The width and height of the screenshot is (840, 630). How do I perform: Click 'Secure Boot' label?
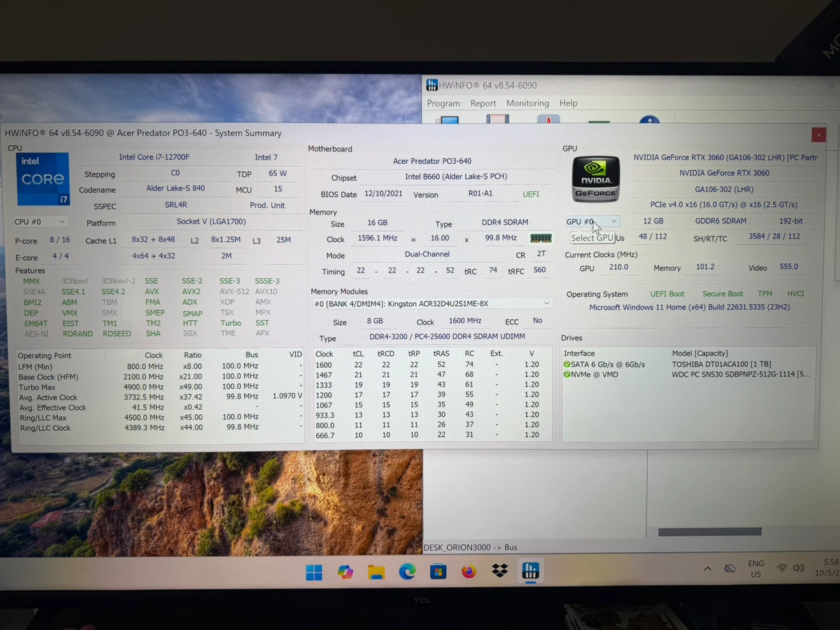coord(722,294)
